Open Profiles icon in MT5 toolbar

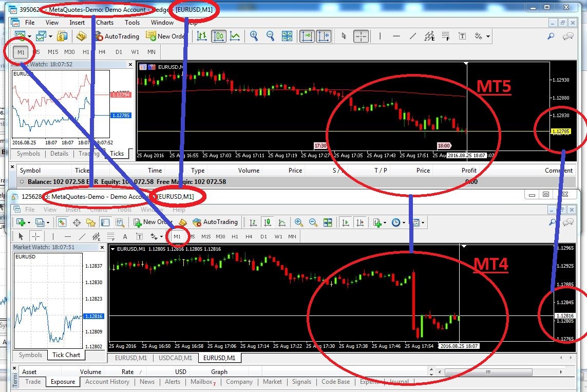click(41, 36)
